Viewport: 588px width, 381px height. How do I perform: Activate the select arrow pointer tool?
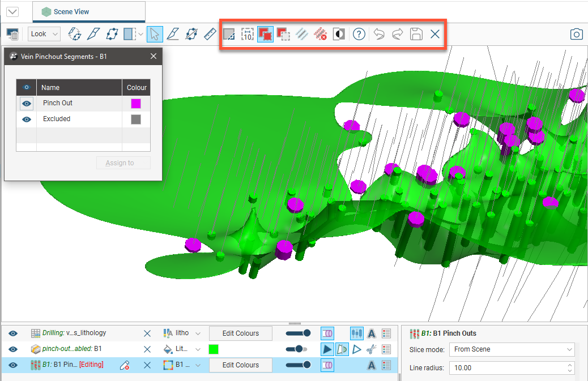(155, 34)
